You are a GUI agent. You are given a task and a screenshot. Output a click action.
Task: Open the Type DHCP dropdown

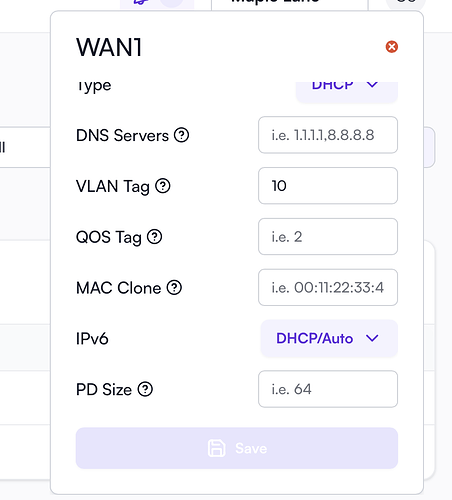click(347, 90)
